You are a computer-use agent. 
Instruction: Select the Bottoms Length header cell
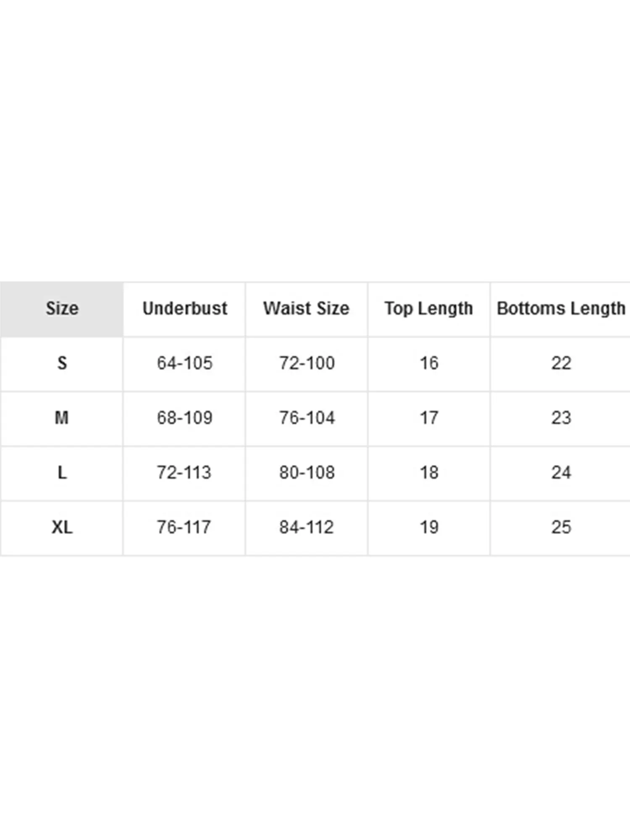pyautogui.click(x=561, y=309)
